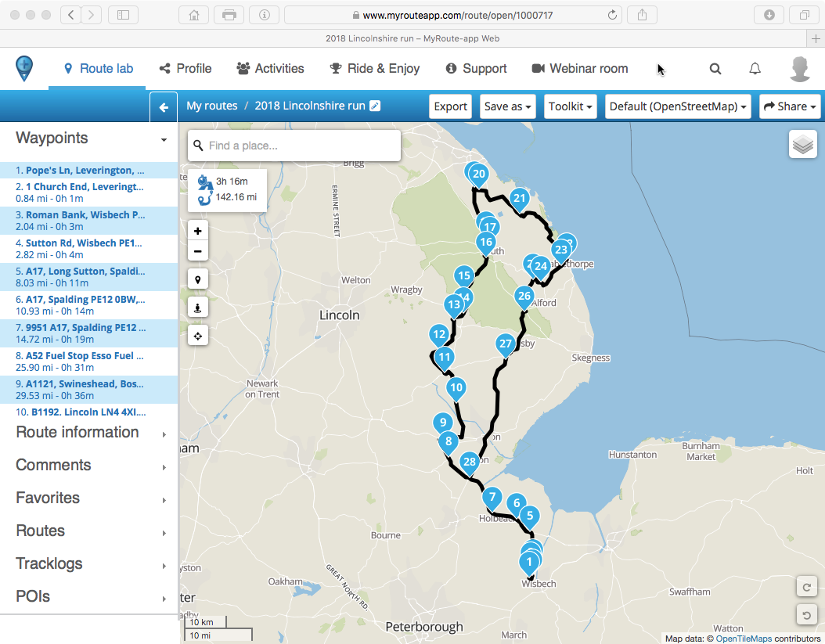Edit route name with pencil icon

pyautogui.click(x=375, y=106)
